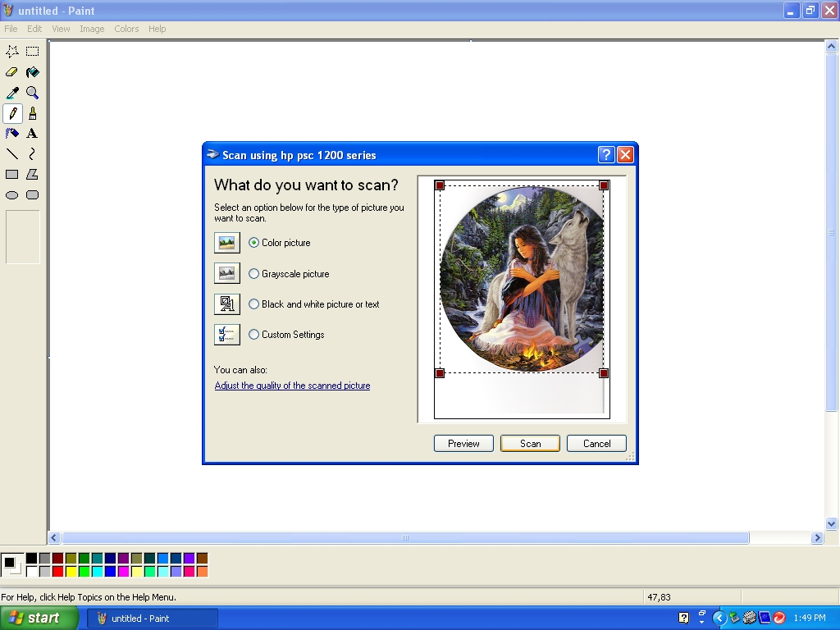The height and width of the screenshot is (630, 840).
Task: Pick the black color from palette
Action: (32, 559)
